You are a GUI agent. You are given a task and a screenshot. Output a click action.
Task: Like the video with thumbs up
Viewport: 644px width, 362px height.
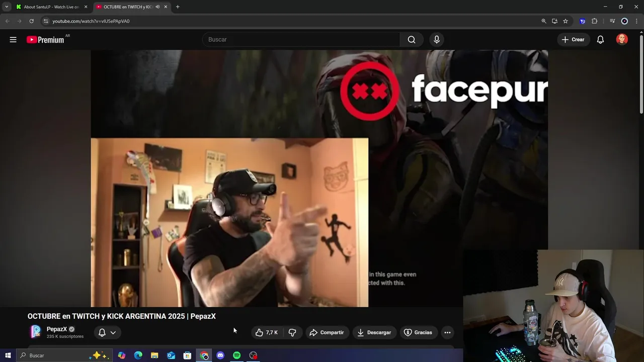tap(267, 332)
